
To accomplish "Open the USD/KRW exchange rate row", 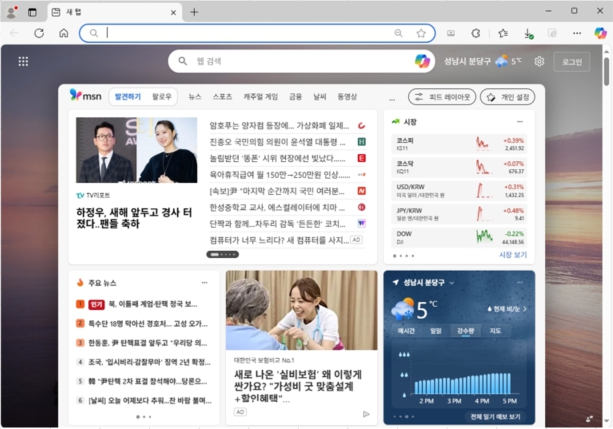I will (459, 190).
